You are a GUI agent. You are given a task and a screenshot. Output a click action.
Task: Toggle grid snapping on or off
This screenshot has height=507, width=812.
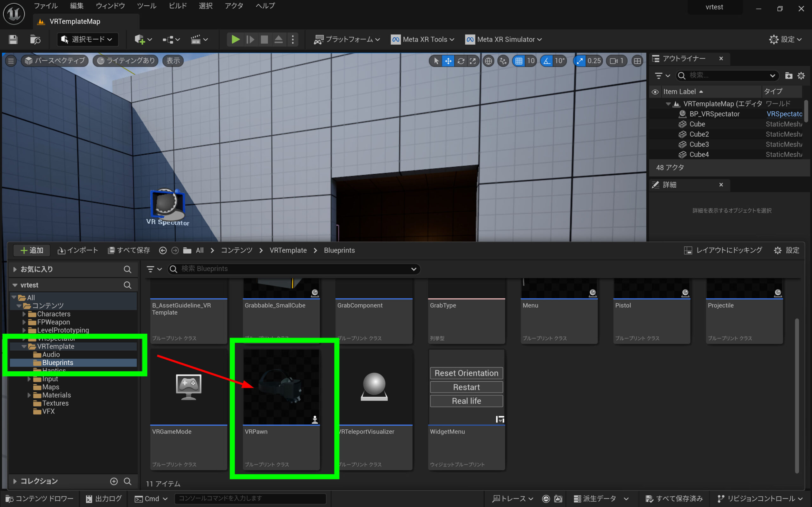coord(519,61)
